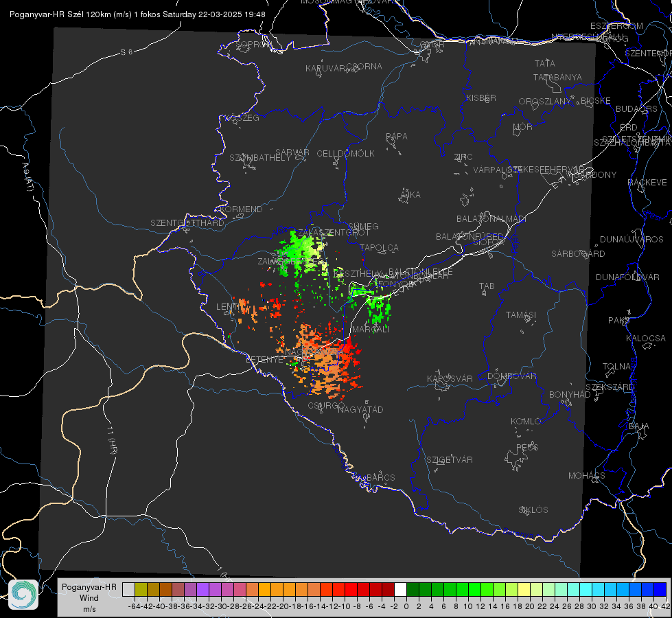
Task: Click the KÖRMEND city label
Action: 241,209
